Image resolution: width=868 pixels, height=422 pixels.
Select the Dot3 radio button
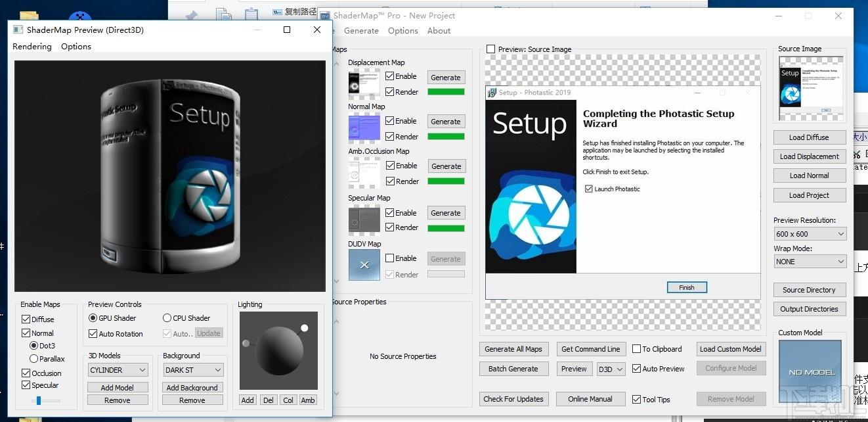click(x=34, y=346)
